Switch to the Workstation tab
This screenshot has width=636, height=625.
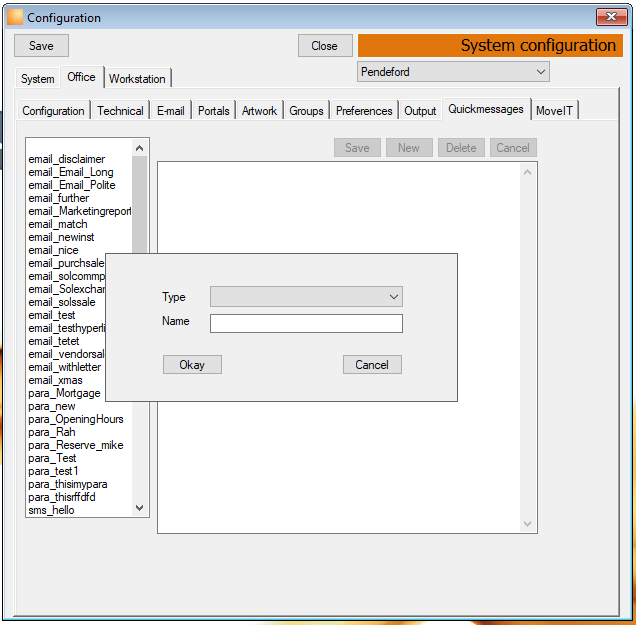tap(137, 79)
